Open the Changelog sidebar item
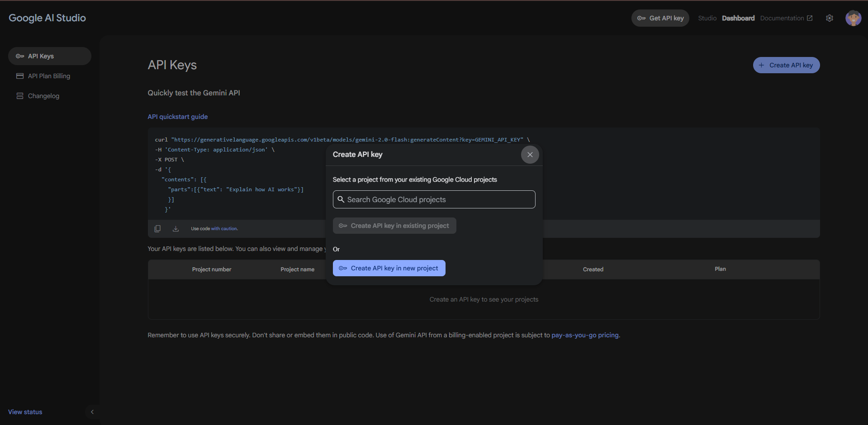868x425 pixels. coord(43,96)
